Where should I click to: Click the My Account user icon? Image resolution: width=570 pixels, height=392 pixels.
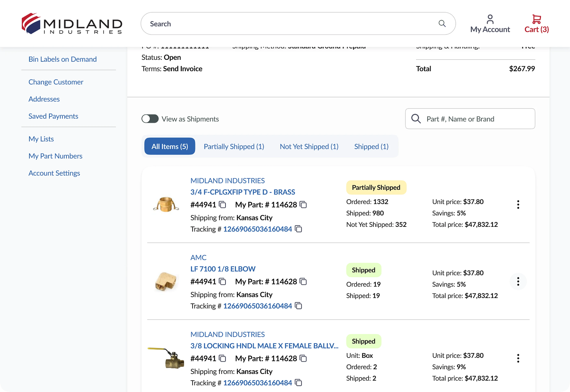(x=490, y=19)
